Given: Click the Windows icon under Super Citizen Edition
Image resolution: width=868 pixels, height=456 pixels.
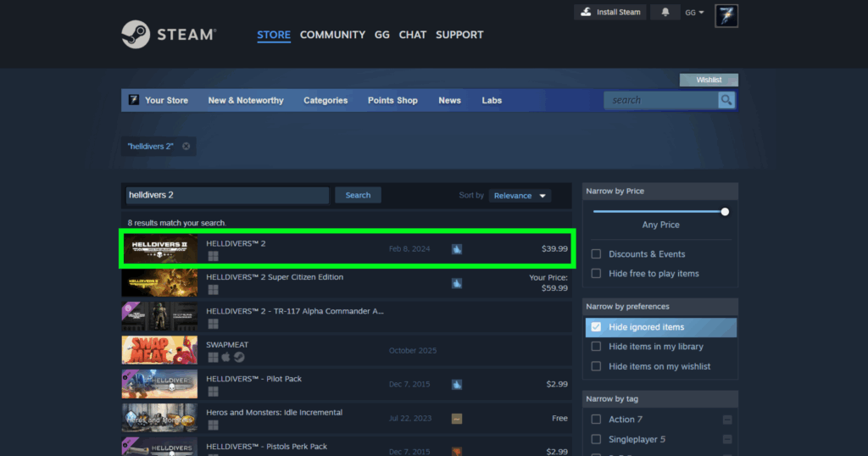Looking at the screenshot, I should pos(213,290).
